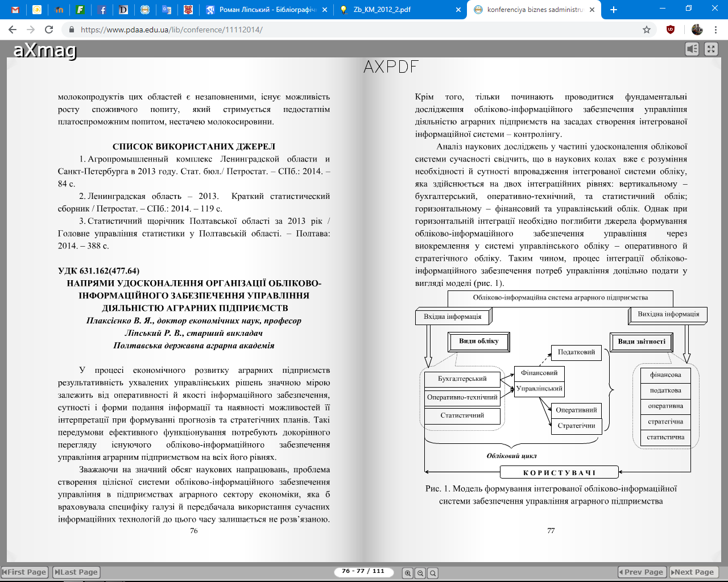728x582 pixels.
Task: Reset zoom with the magnifier icon
Action: click(x=433, y=573)
